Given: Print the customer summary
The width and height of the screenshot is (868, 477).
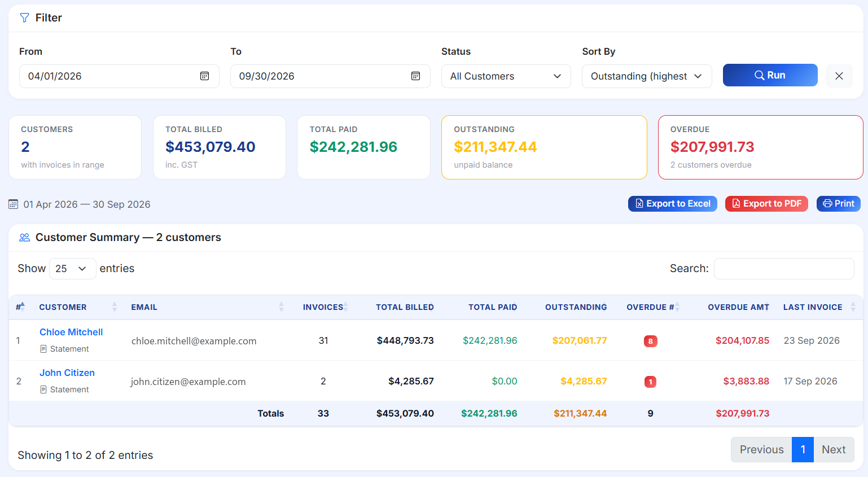Looking at the screenshot, I should (839, 204).
